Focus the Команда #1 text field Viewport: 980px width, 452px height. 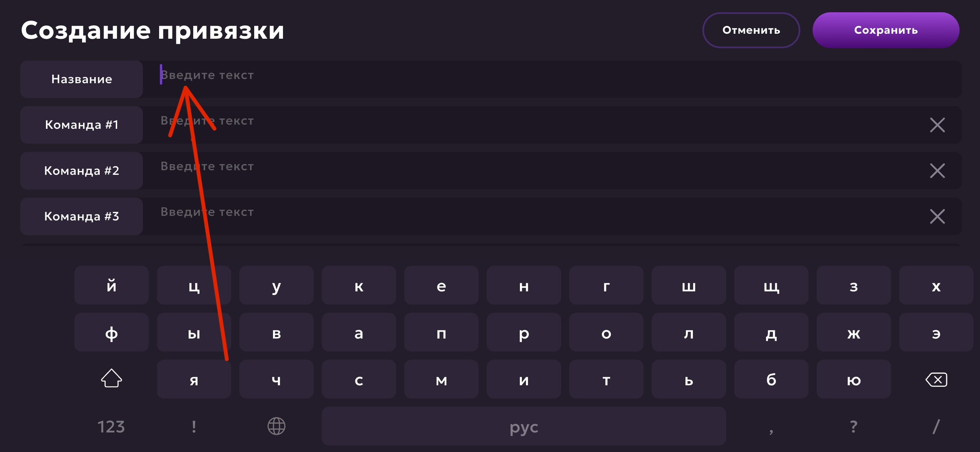pyautogui.click(x=537, y=125)
